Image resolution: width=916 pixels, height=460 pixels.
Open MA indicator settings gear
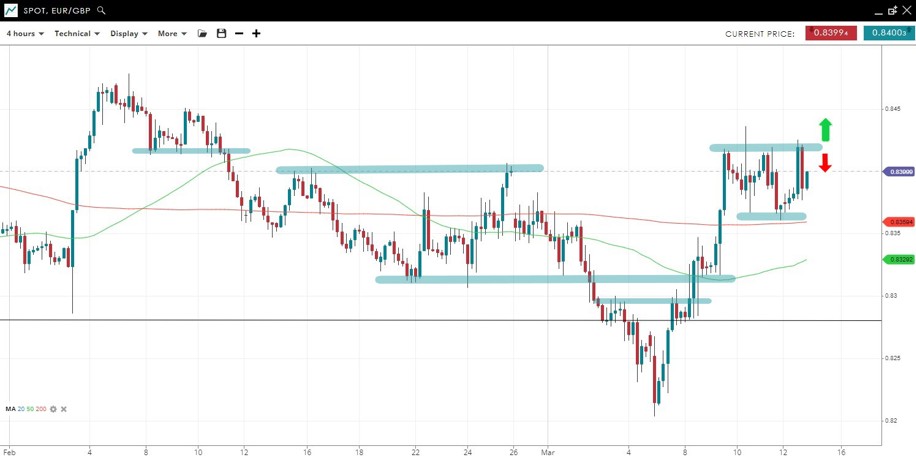53,409
